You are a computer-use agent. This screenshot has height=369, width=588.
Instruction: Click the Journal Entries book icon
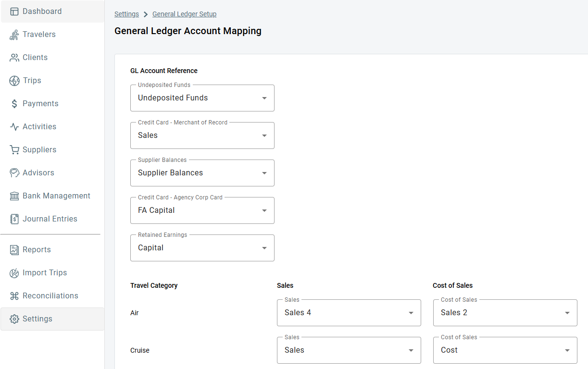tap(14, 219)
